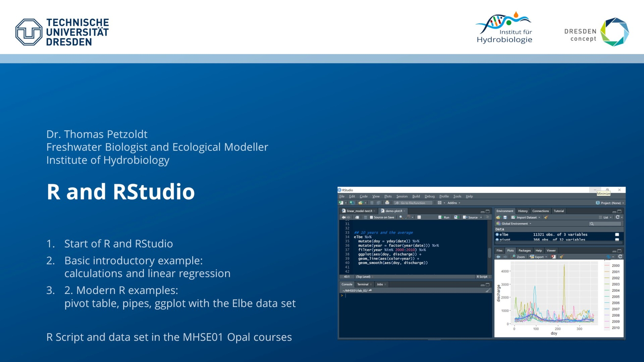This screenshot has height=362, width=644.
Task: Open the Session menu in RStudio
Action: click(402, 196)
